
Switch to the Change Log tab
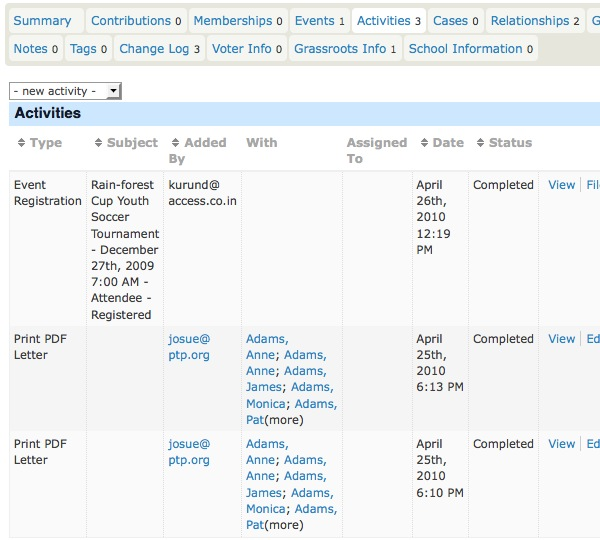pos(159,49)
